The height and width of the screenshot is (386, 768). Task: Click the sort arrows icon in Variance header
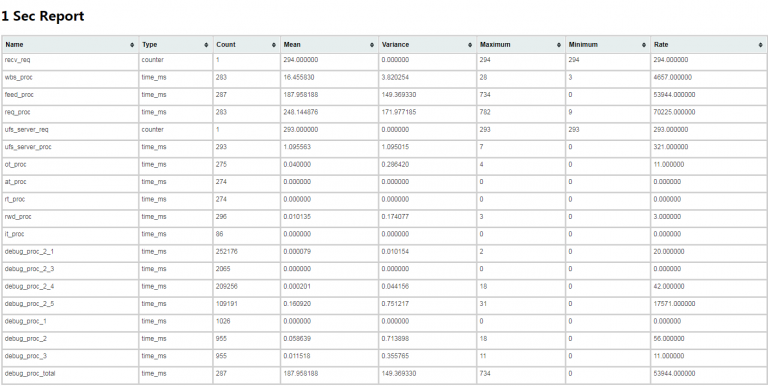point(470,45)
